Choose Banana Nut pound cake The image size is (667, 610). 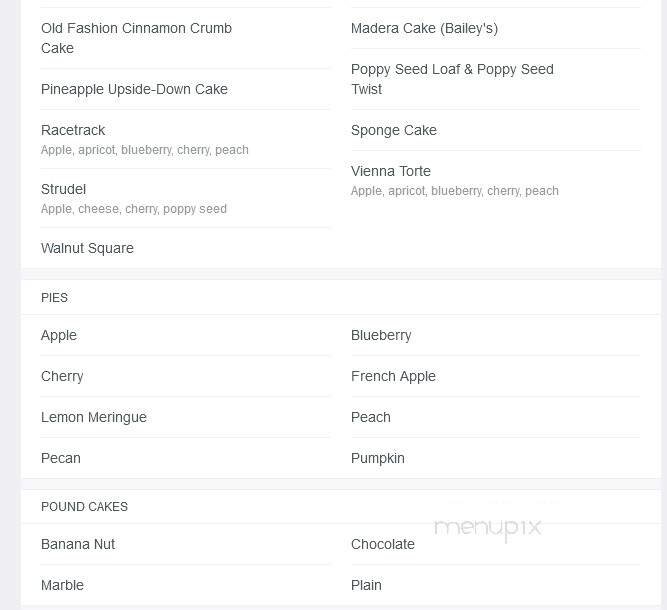tap(78, 544)
